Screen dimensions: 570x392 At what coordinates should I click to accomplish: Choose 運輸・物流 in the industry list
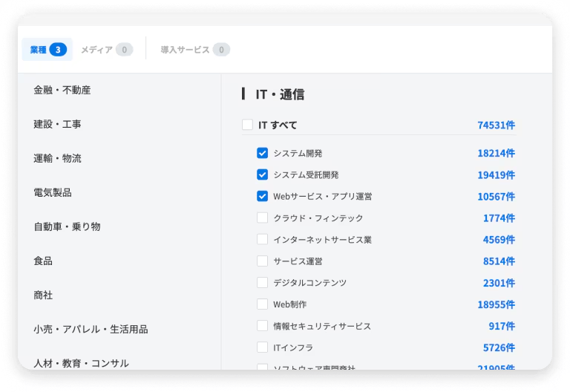(x=57, y=158)
